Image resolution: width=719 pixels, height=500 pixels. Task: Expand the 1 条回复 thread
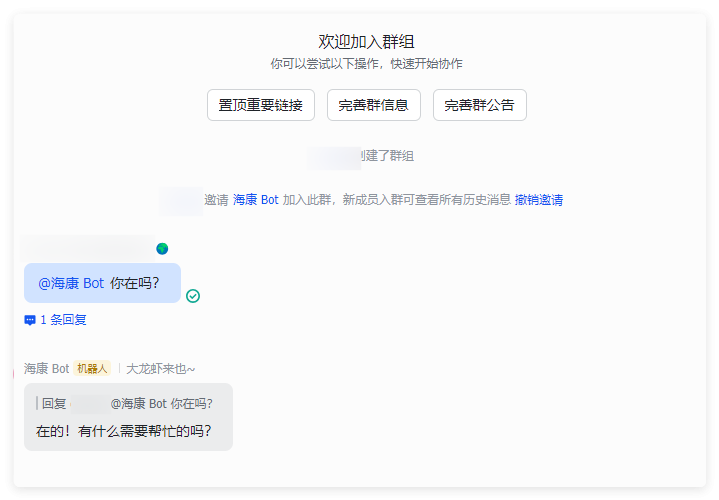point(63,320)
